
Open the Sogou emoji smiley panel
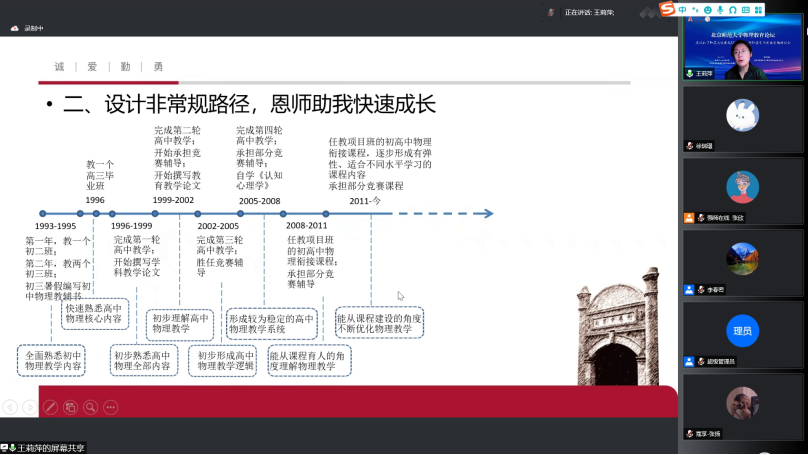point(706,9)
